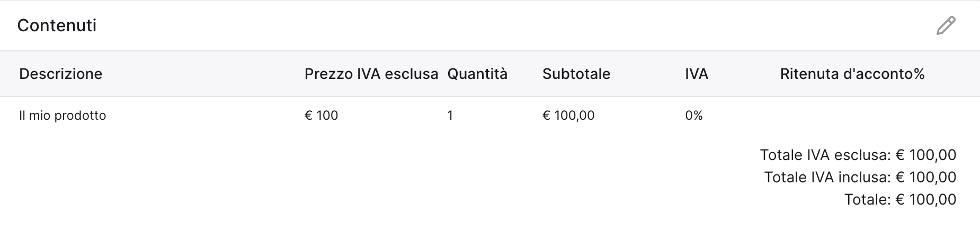Click the empty Ritenuta d'acconto cell in product row

pyautogui.click(x=852, y=116)
